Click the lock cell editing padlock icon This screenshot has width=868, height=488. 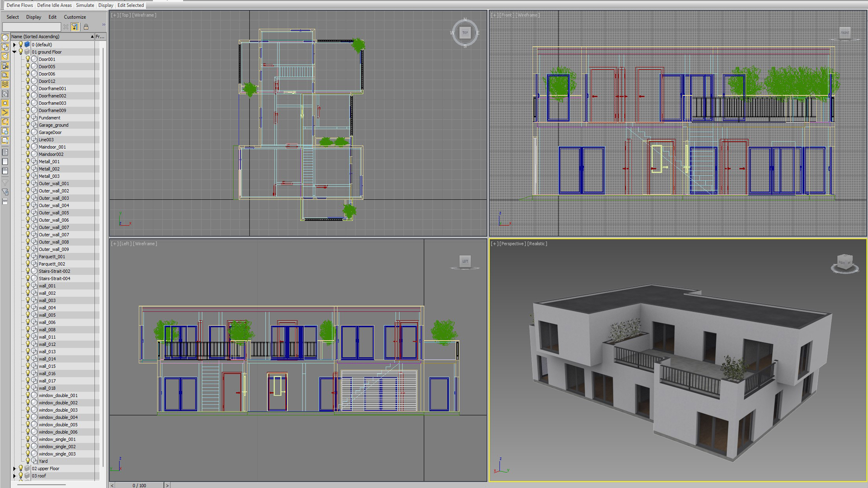[86, 27]
